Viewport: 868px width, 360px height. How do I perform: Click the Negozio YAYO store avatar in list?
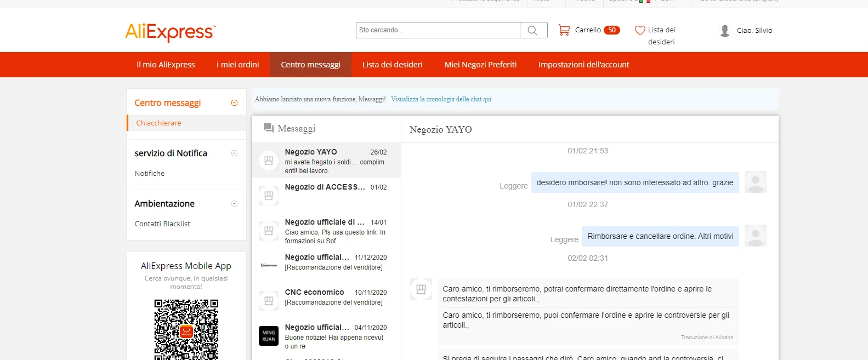[269, 161]
